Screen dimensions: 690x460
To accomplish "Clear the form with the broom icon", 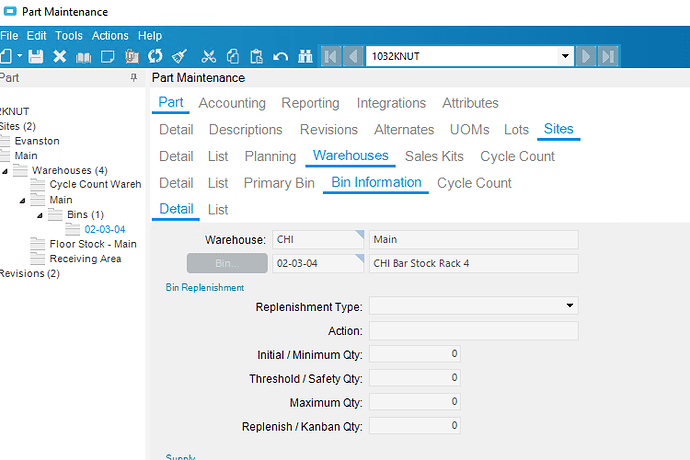I will coord(179,56).
